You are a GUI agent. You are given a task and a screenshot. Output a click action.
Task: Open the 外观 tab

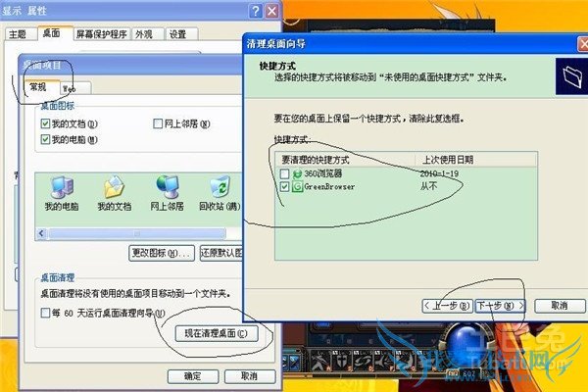click(146, 34)
